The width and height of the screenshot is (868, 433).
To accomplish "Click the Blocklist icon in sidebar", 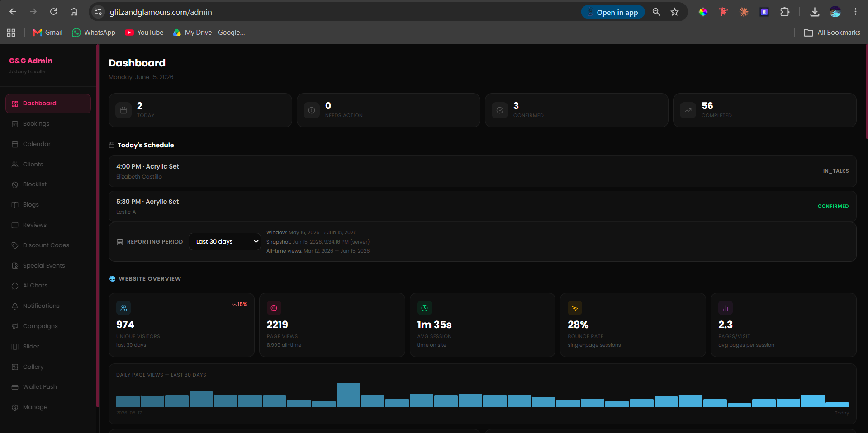I will pyautogui.click(x=15, y=184).
